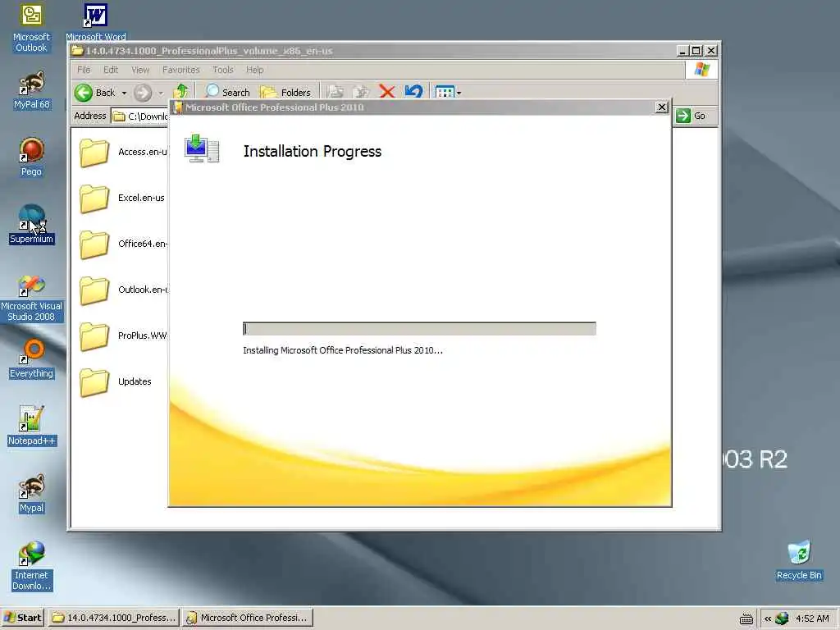Click the Move To toolbar icon
Viewport: 840px width, 630px height.
[x=335, y=92]
